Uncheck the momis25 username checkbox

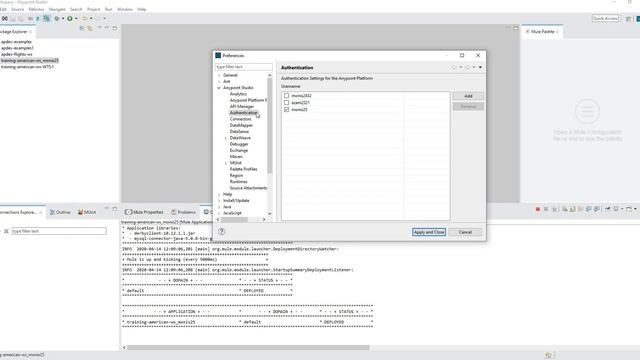[x=287, y=109]
